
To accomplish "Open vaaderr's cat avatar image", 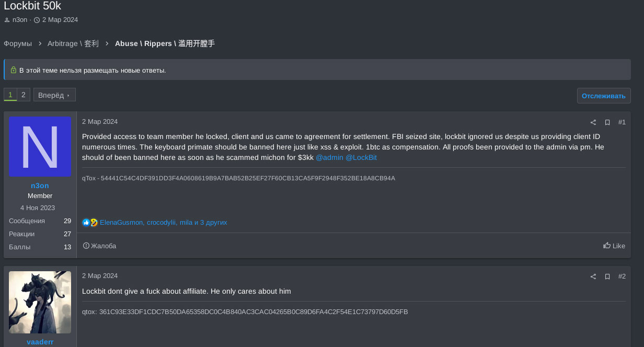I will click(x=40, y=302).
